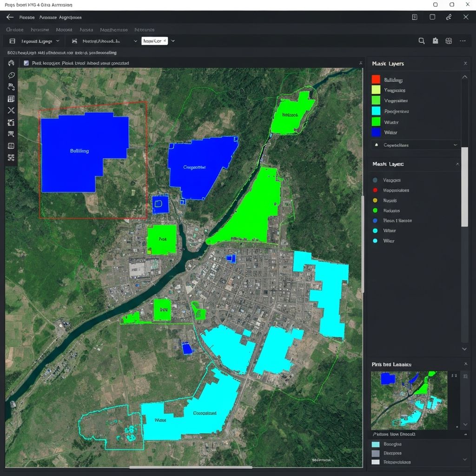Click the blue Building mask label on map

pos(79,151)
